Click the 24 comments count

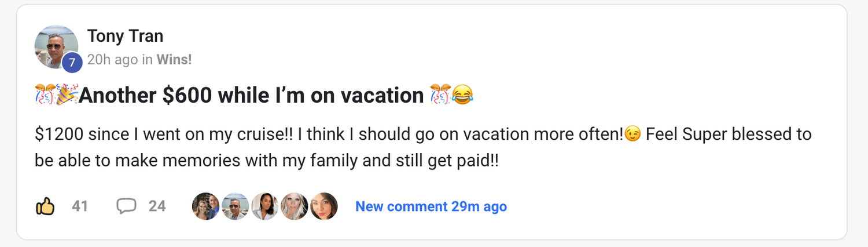click(x=157, y=206)
